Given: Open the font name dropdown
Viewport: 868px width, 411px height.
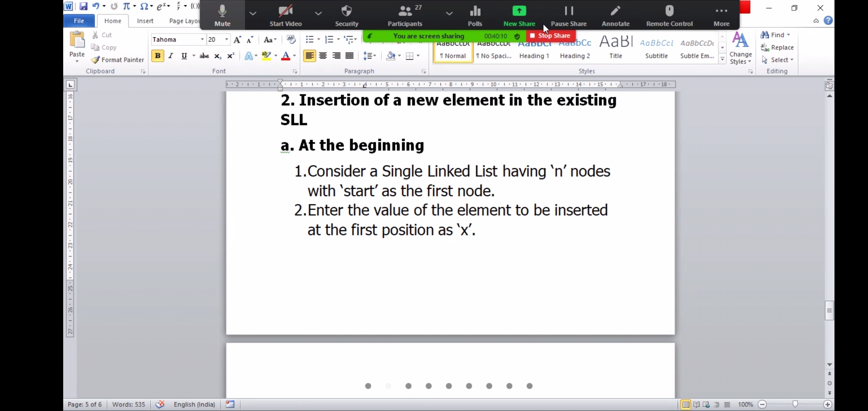Looking at the screenshot, I should point(202,40).
